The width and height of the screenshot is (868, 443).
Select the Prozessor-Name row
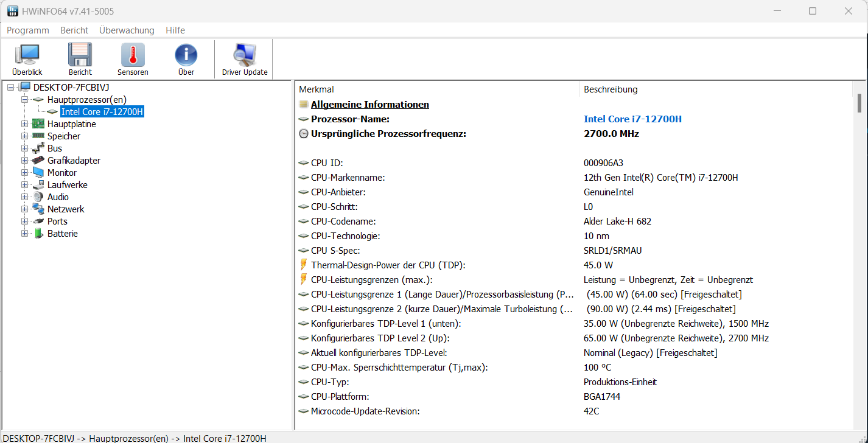click(350, 119)
